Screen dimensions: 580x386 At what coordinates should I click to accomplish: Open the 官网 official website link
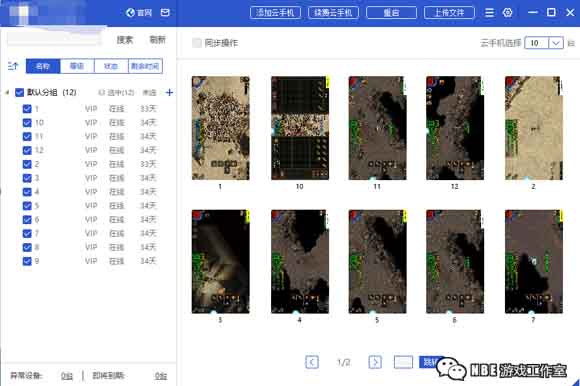pyautogui.click(x=139, y=13)
